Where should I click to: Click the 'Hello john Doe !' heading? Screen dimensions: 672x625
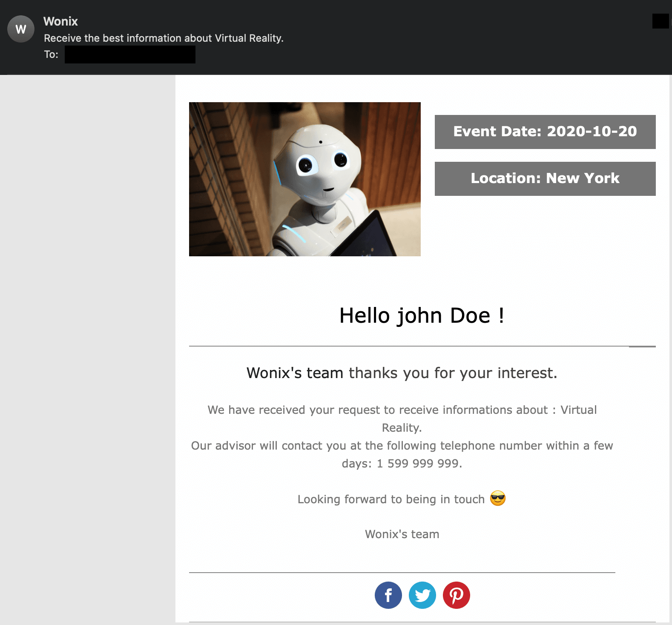pos(422,315)
